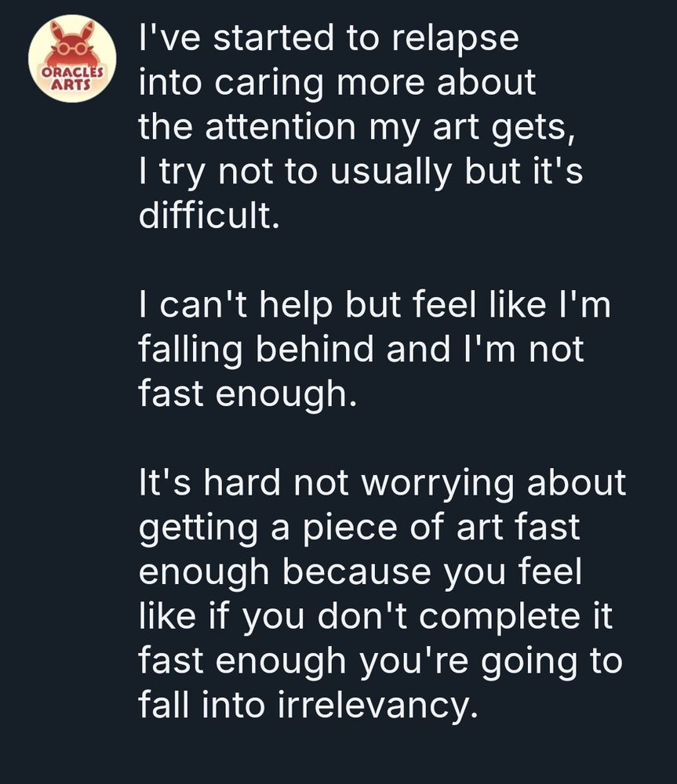
Task: Click the line "fast enough you're going to"
Action: 380,661
